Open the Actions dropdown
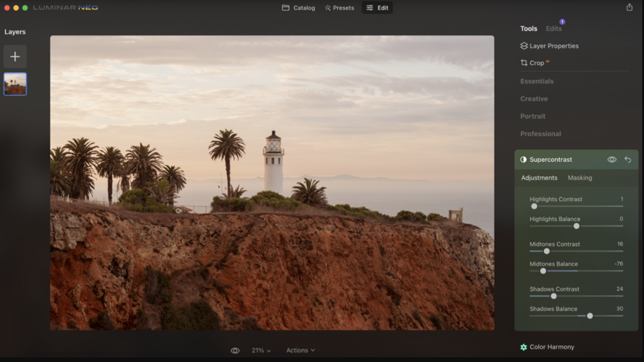 pos(301,350)
